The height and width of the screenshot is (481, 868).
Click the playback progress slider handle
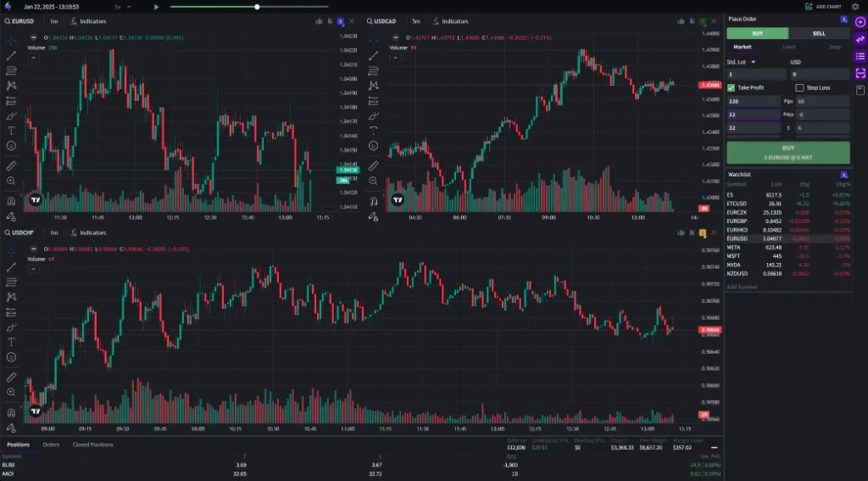coord(257,7)
